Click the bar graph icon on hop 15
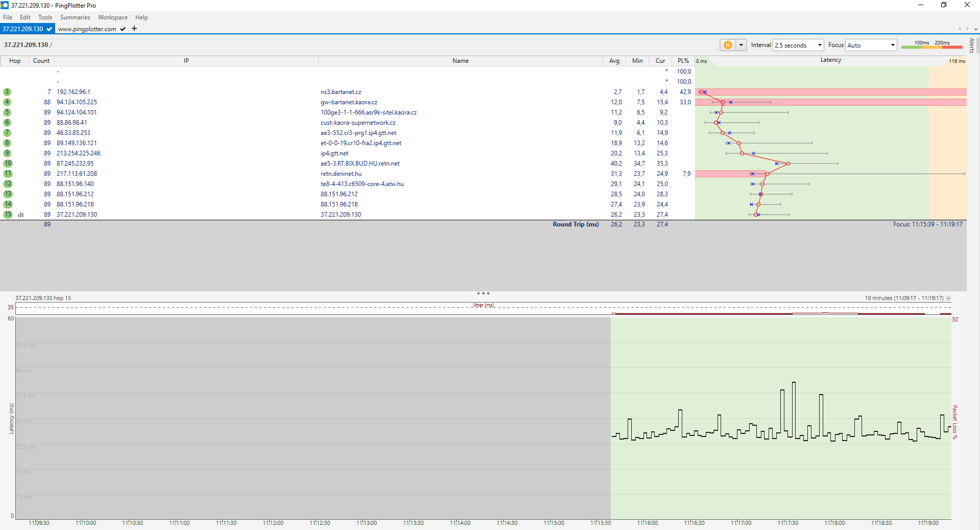Screen dimensions: 980x530 (21, 215)
